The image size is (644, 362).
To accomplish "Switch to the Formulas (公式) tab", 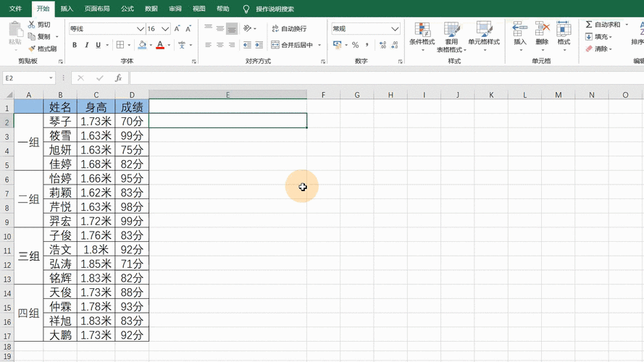I will 127,9.
